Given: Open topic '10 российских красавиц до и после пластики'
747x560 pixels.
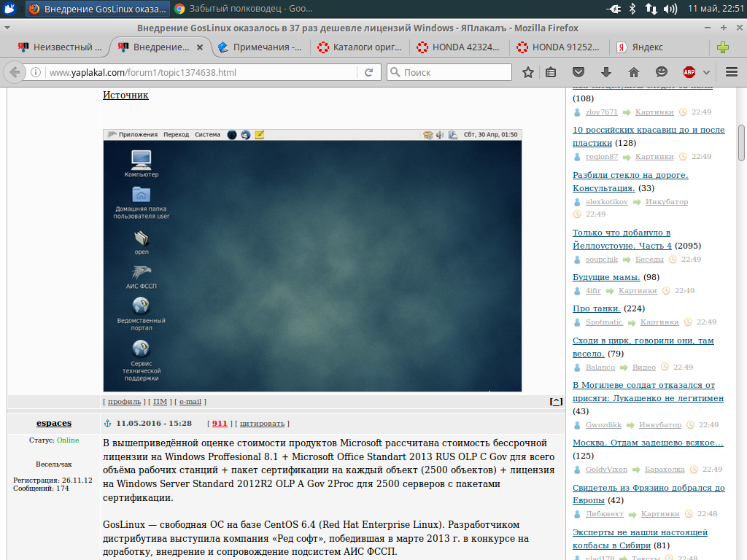Looking at the screenshot, I should (649, 136).
